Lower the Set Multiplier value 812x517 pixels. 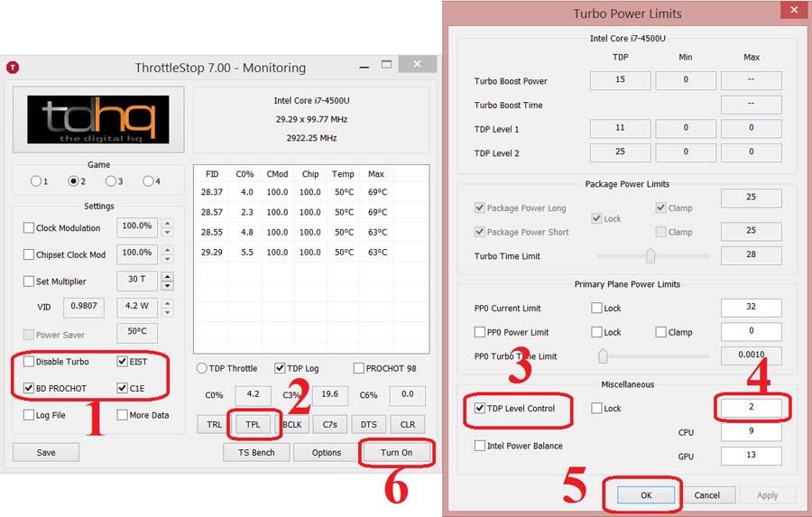coord(167,286)
